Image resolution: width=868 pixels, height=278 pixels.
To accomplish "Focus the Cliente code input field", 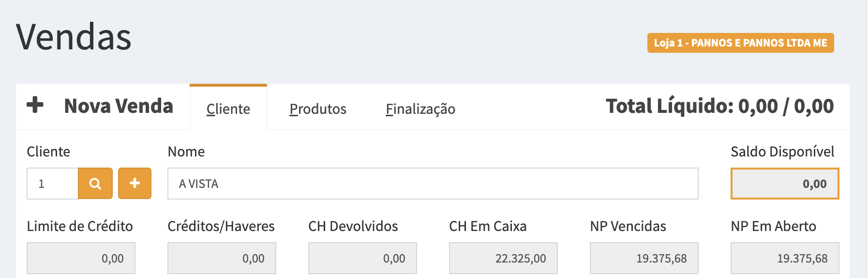I will coord(52,184).
